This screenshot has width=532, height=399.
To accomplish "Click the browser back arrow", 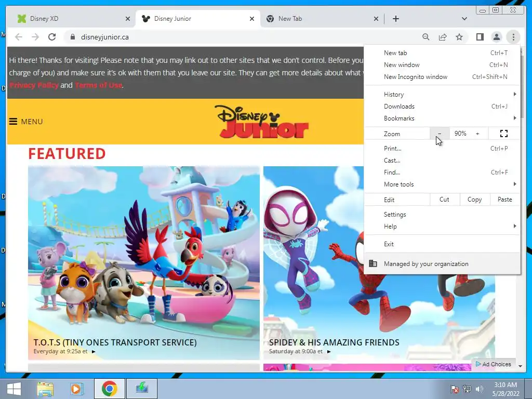I will 19,37.
